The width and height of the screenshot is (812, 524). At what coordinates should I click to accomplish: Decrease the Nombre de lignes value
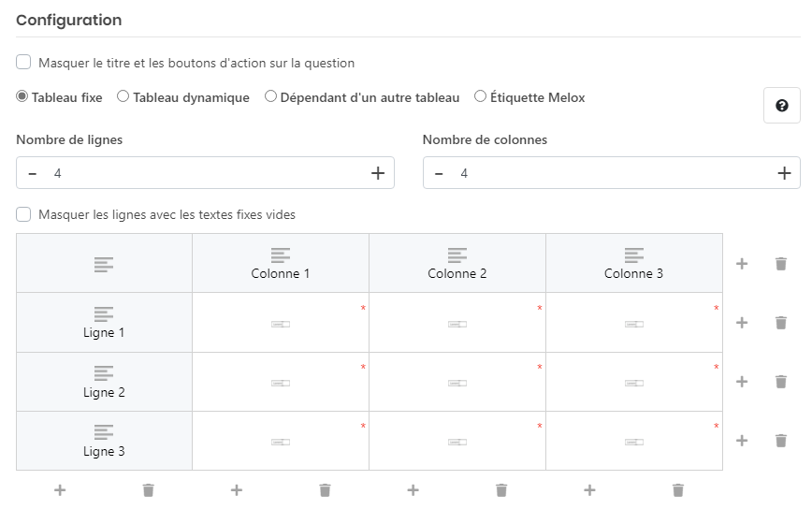(x=33, y=173)
